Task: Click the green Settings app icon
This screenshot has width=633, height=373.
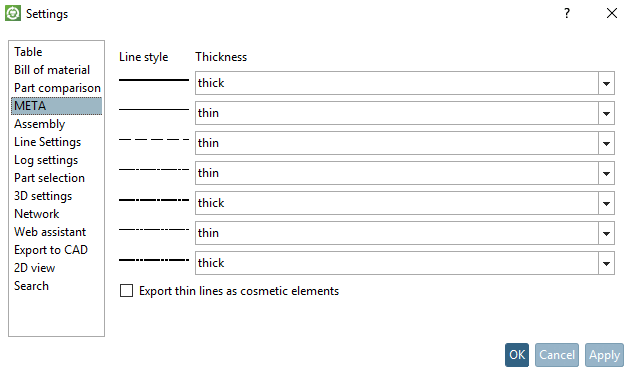Action: tap(13, 13)
